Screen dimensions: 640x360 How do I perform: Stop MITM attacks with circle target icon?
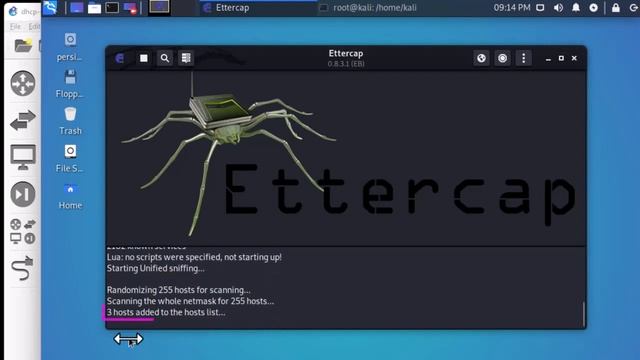tap(502, 58)
